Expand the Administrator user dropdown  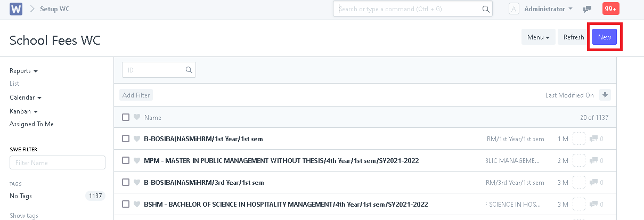[548, 9]
